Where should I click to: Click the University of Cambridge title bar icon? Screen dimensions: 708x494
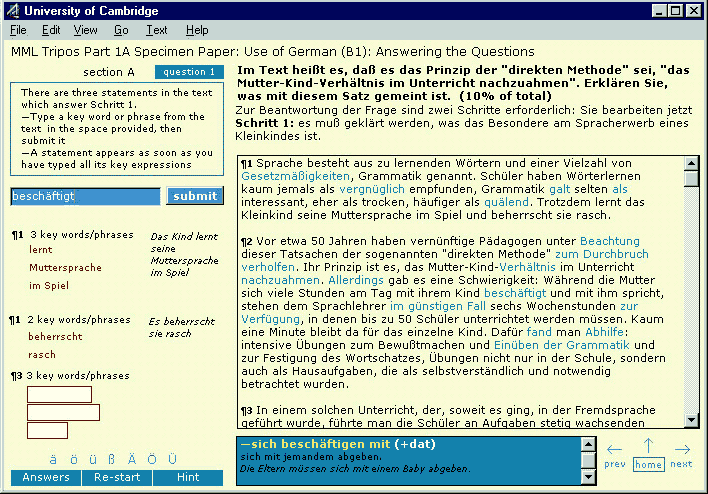click(x=13, y=11)
